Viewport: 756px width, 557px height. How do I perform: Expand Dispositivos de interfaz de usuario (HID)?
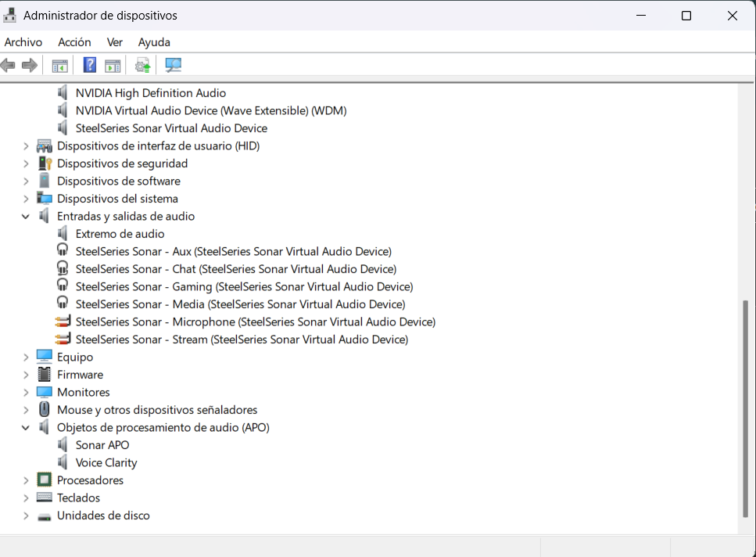pyautogui.click(x=26, y=146)
